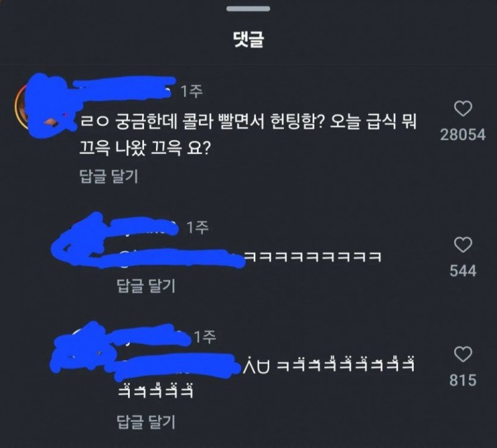Select the ㅋㅋㅋㅋㅋㅋㅋㅋㅋ reply text
The width and height of the screenshot is (497, 448).
(x=312, y=257)
